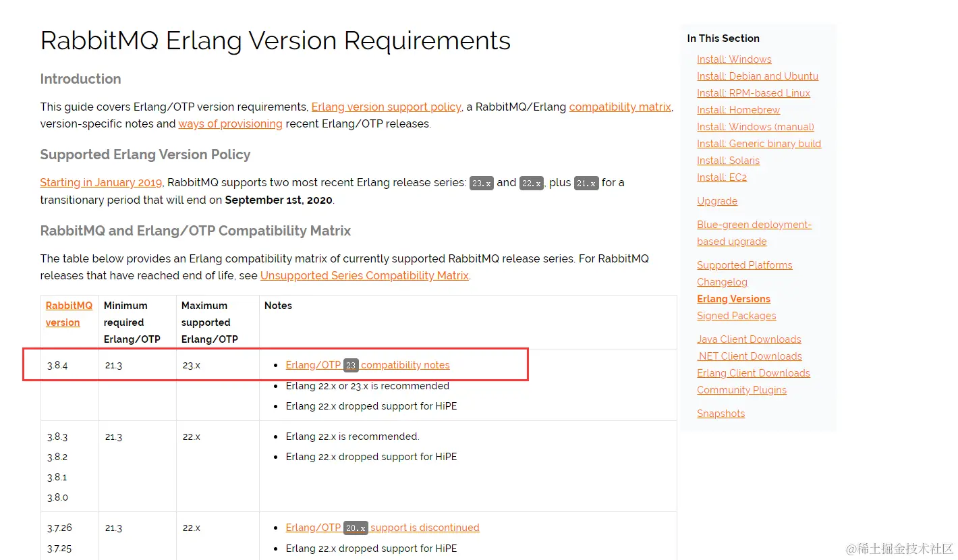This screenshot has height=560, width=958.
Task: Click the 3.7.25 version entry
Action: pyautogui.click(x=59, y=548)
